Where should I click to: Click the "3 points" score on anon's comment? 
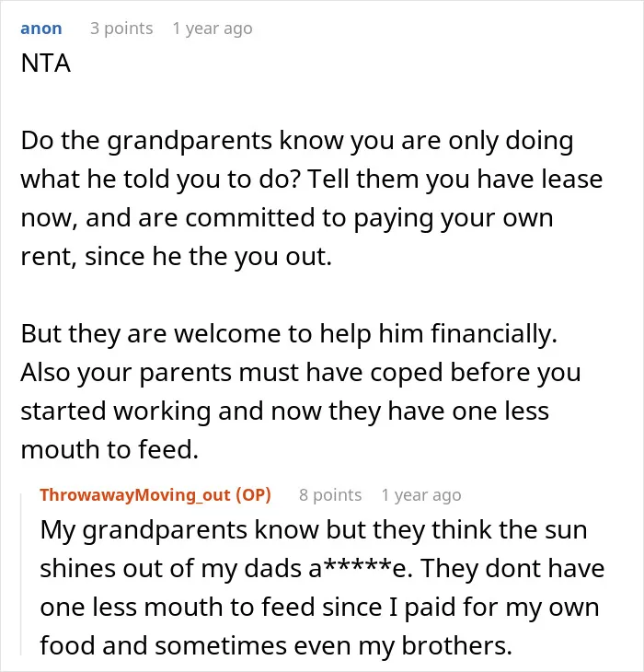pos(121,29)
